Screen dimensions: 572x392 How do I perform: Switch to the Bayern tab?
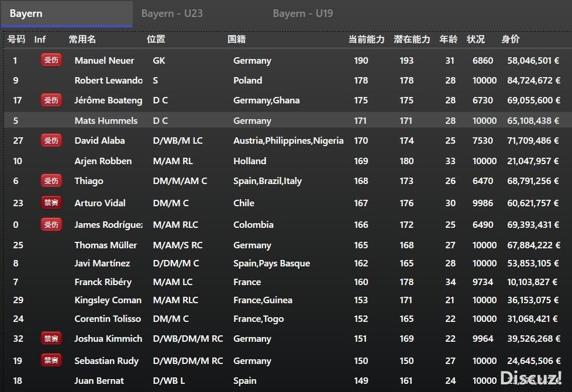point(67,13)
